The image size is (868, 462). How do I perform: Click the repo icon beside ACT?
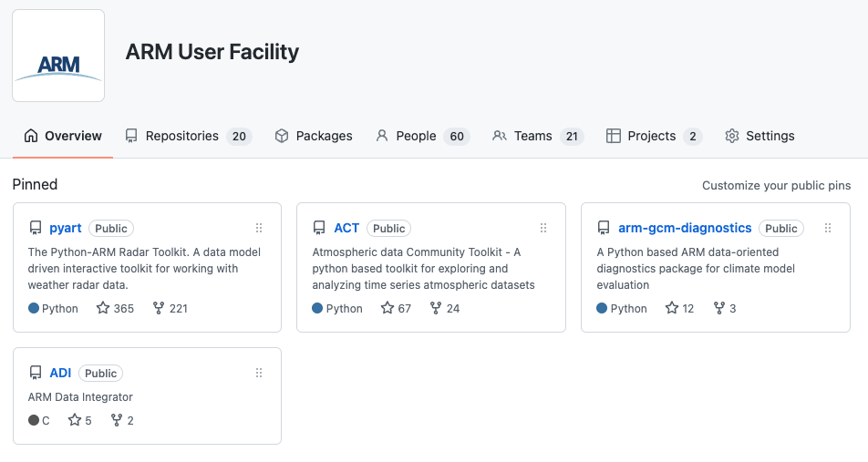click(319, 228)
